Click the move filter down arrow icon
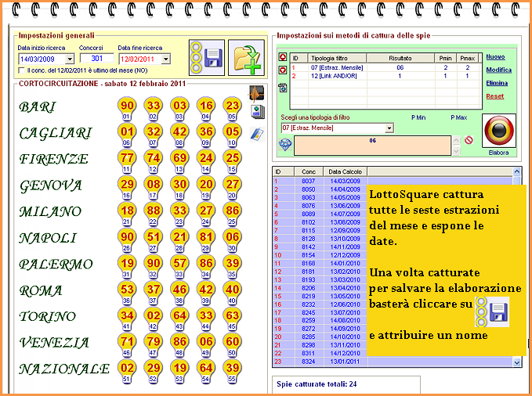This screenshot has height=396, width=532. point(283,70)
